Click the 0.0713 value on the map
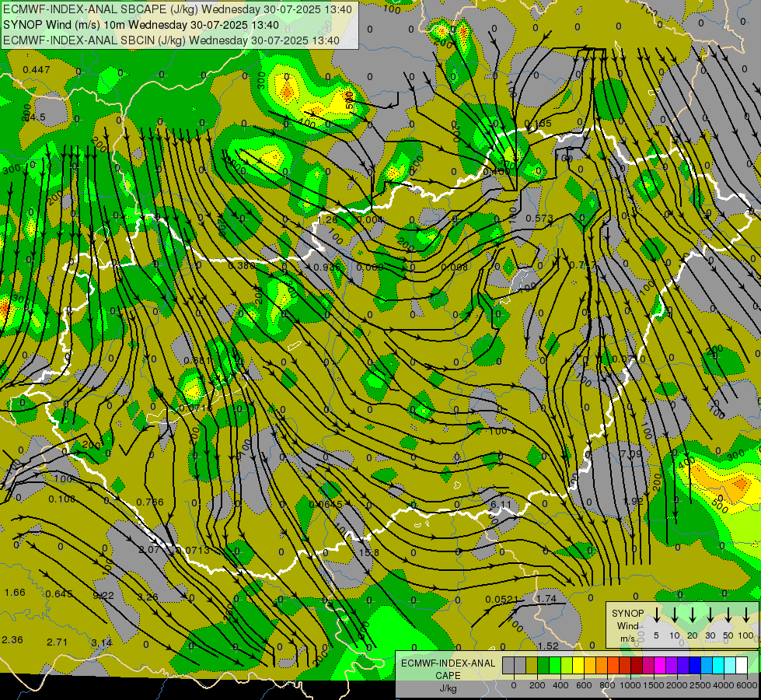761x700 pixels. (x=193, y=550)
